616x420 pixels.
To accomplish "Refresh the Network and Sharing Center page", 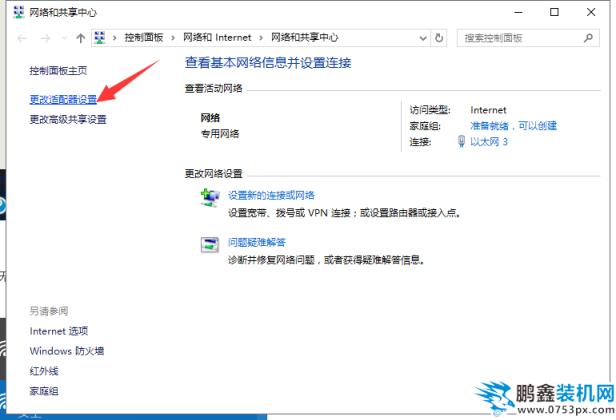I will click(439, 38).
